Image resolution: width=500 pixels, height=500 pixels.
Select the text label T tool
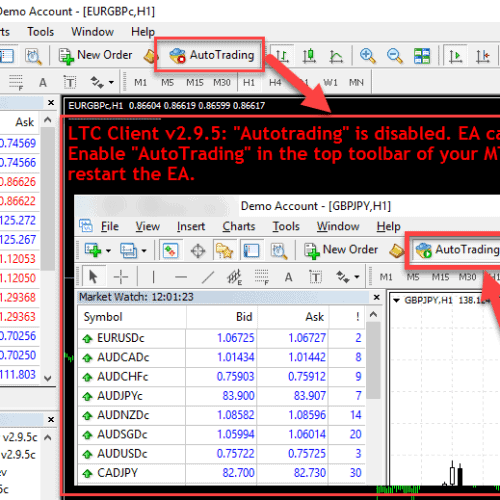[x=70, y=82]
